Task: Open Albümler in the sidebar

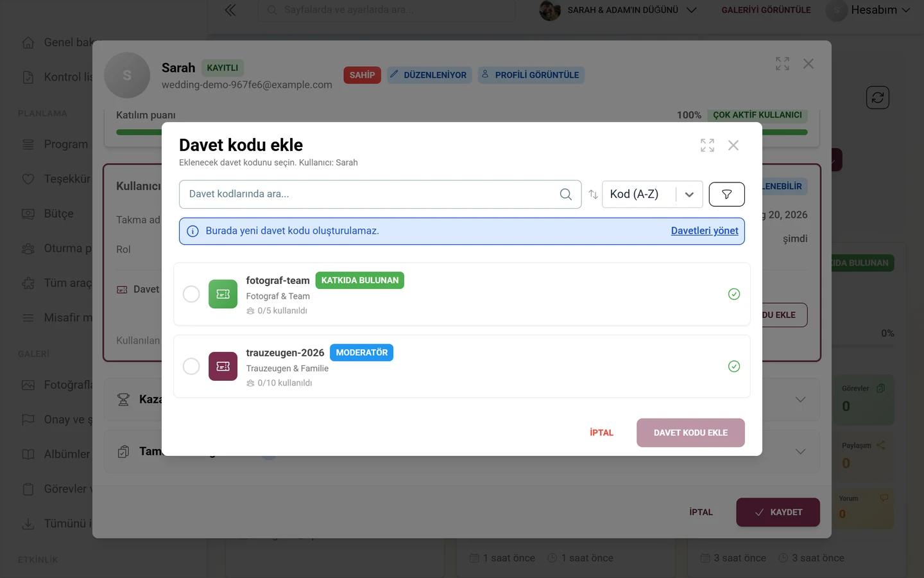Action: pyautogui.click(x=55, y=454)
